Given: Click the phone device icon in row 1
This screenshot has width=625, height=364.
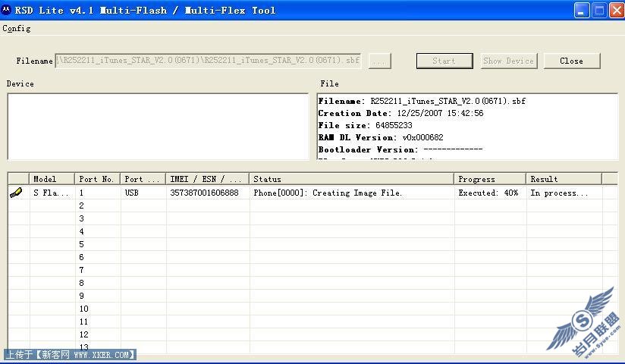Looking at the screenshot, I should (16, 193).
